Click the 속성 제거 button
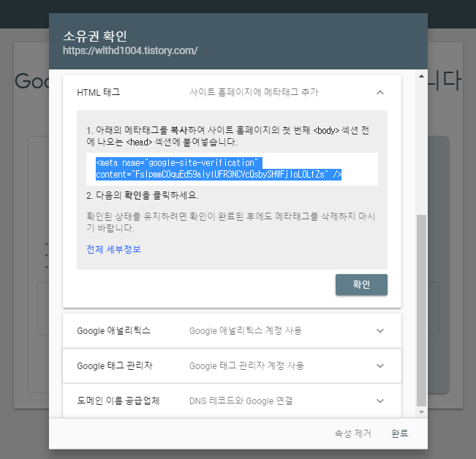This screenshot has height=459, width=476. [x=352, y=433]
